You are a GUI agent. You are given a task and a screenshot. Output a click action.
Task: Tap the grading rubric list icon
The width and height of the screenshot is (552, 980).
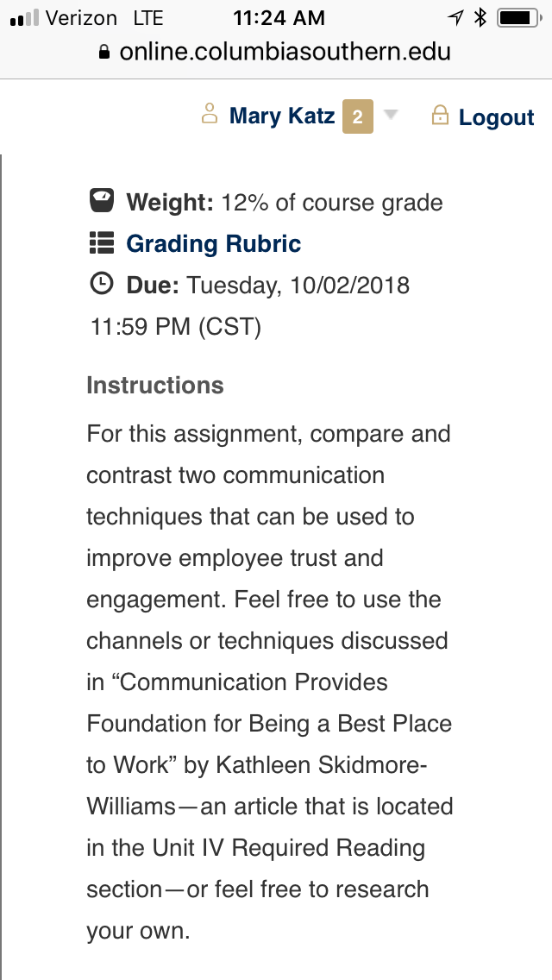tap(101, 243)
